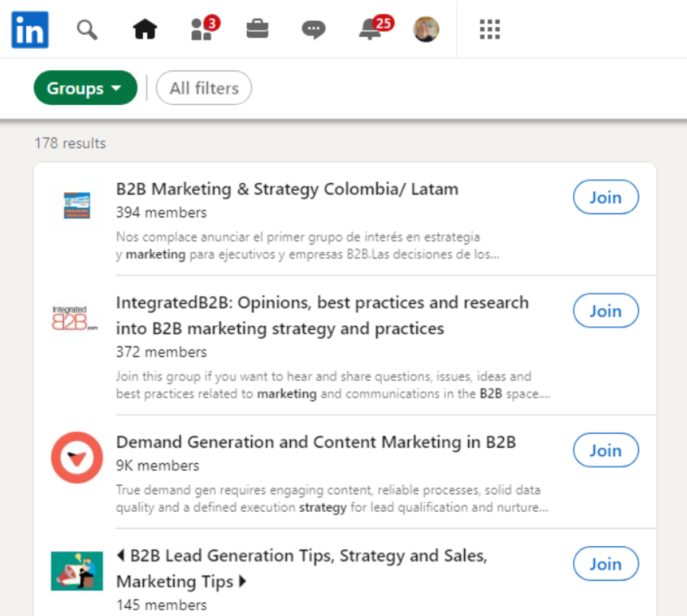The width and height of the screenshot is (687, 616).
Task: Expand the Groups filter dropdown
Action: (x=85, y=88)
